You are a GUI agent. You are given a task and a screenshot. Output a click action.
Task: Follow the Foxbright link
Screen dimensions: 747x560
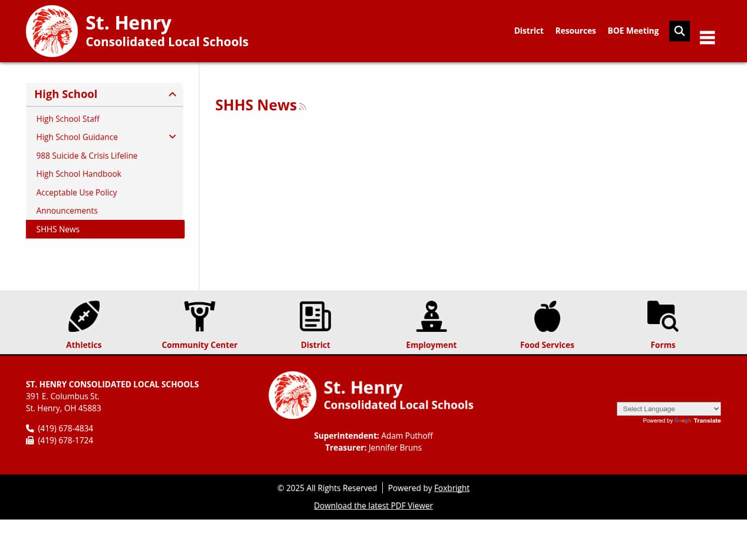[451, 488]
